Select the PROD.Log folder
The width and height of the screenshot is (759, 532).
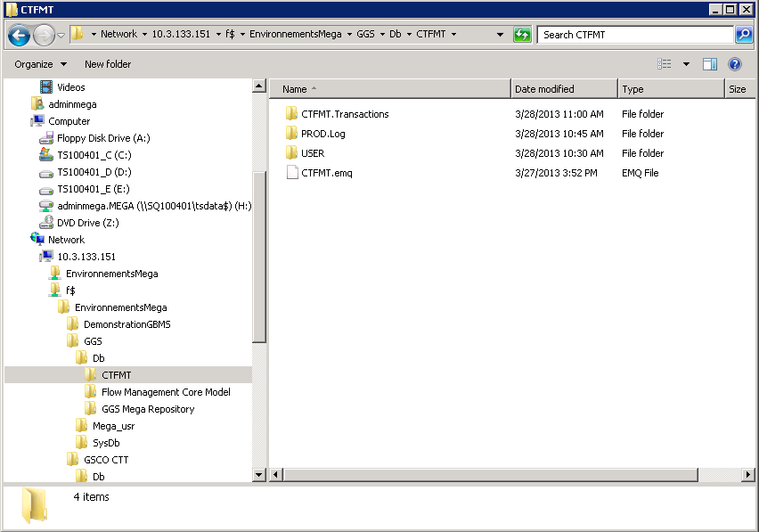pos(322,134)
